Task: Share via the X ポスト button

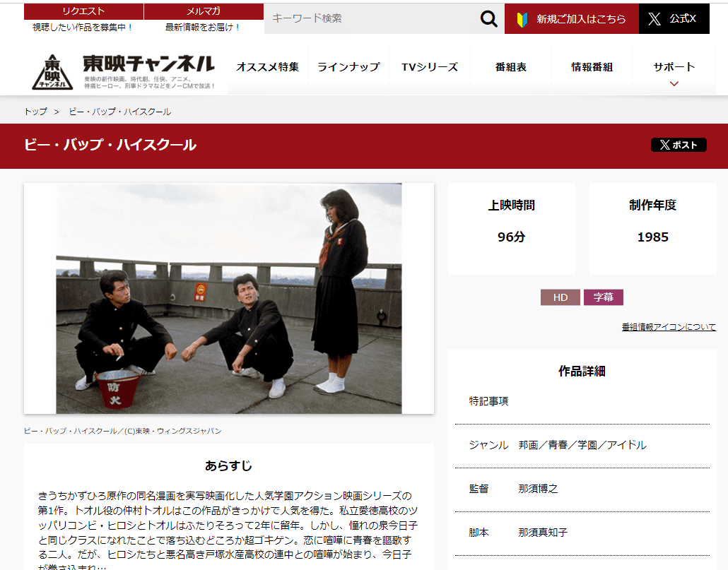Action: coord(679,145)
